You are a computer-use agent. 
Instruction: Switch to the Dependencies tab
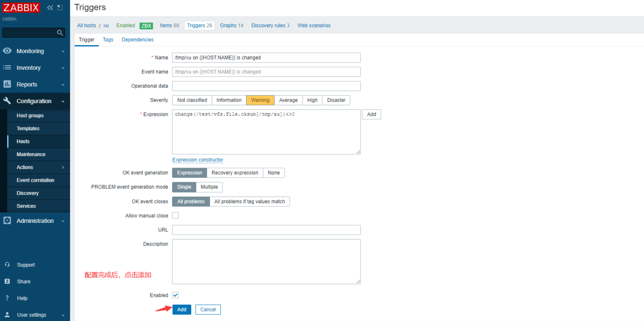tap(138, 40)
